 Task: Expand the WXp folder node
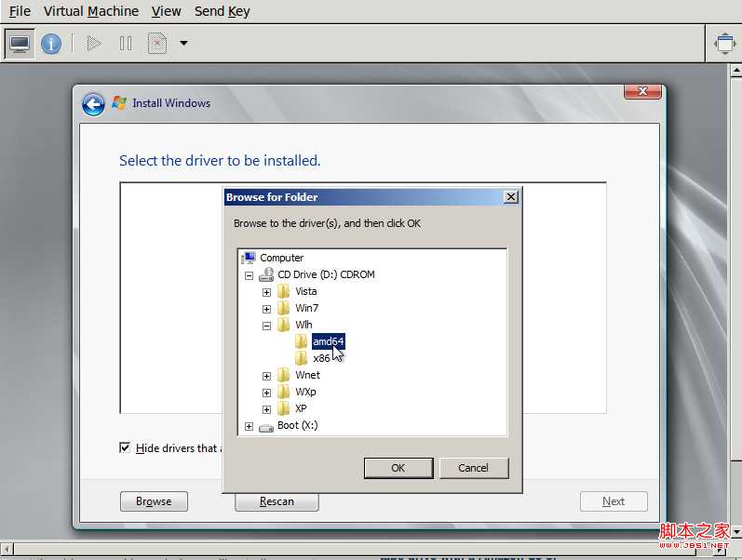tap(266, 393)
